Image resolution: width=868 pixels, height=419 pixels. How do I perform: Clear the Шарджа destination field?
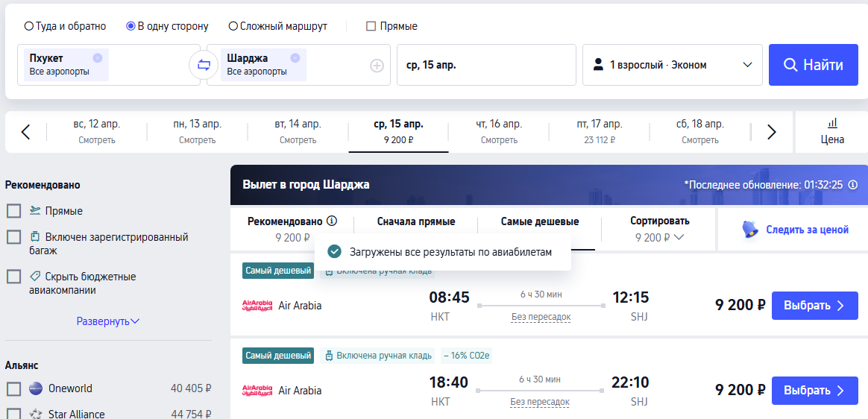[x=295, y=57]
